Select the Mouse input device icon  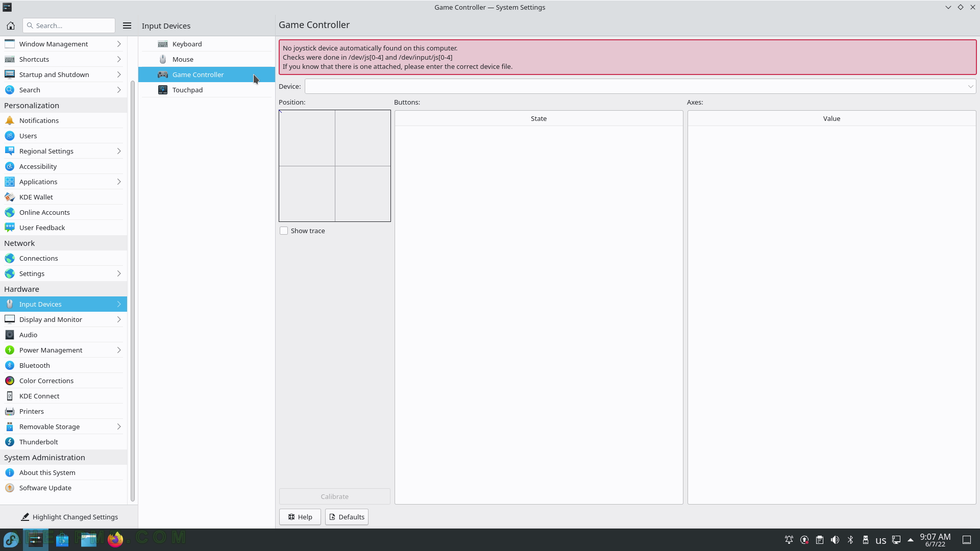[163, 59]
